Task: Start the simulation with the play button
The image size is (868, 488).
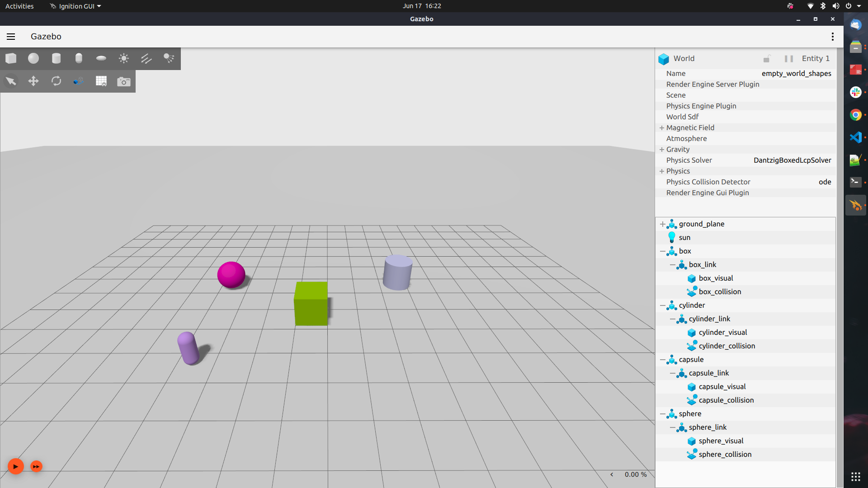Action: (x=15, y=466)
